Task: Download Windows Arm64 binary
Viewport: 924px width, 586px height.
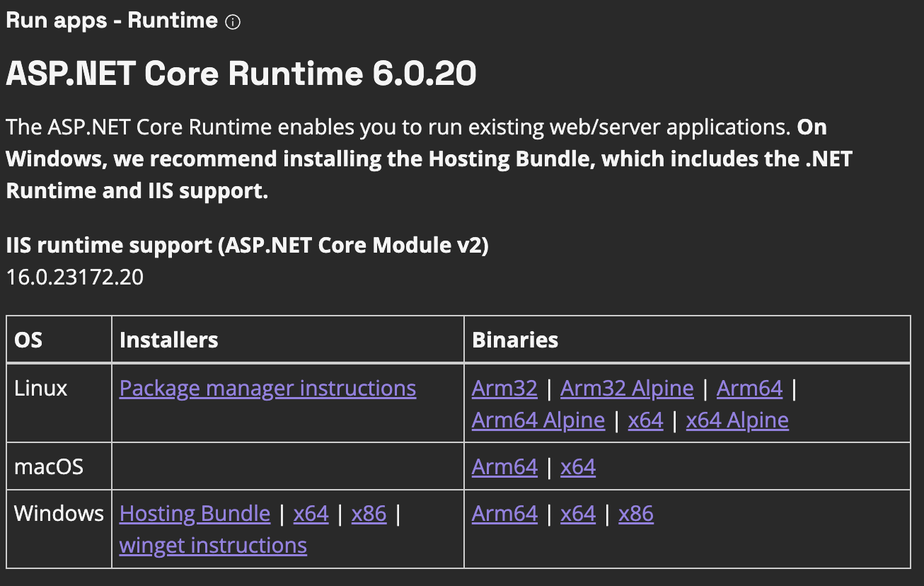Action: (x=504, y=514)
